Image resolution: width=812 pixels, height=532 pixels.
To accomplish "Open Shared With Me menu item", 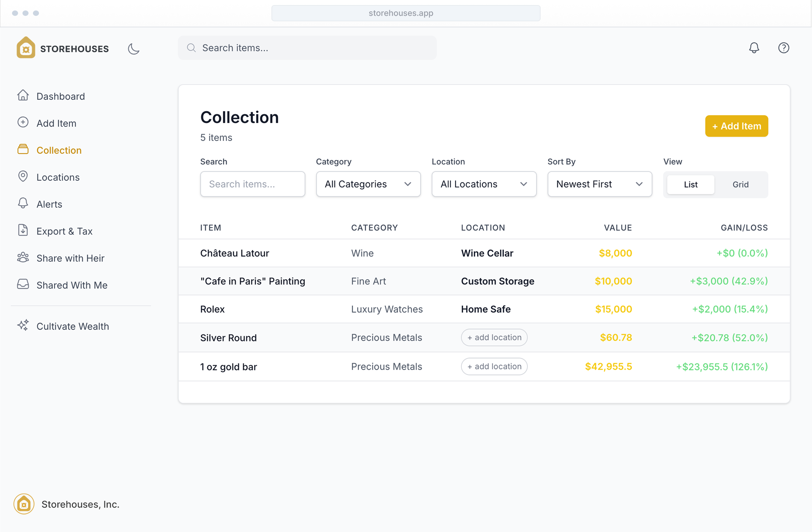I will click(72, 285).
